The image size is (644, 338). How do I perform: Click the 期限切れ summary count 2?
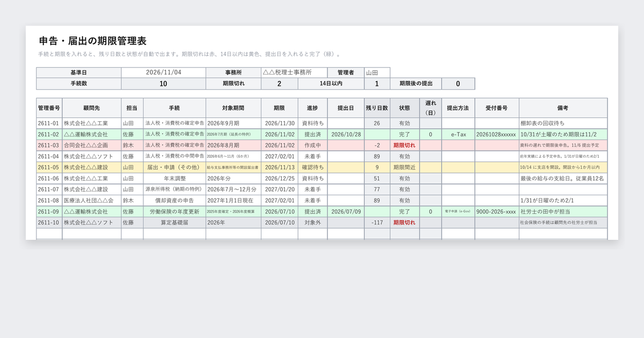(x=279, y=84)
